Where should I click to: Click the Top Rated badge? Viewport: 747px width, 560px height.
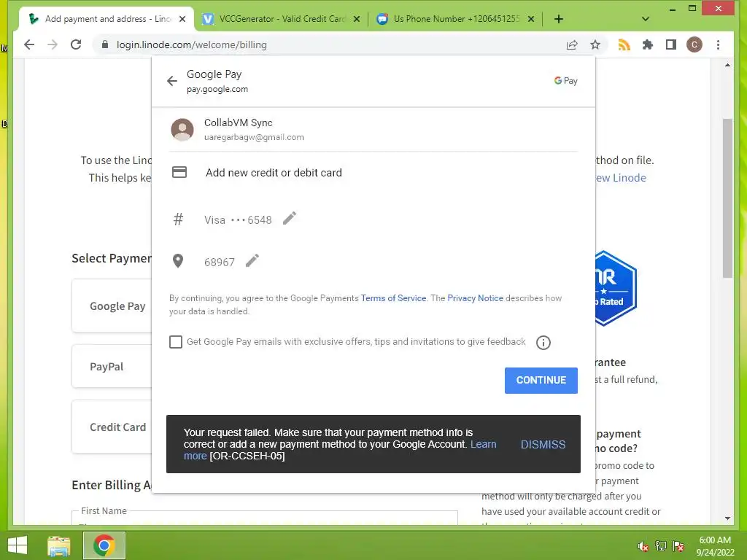coord(616,288)
